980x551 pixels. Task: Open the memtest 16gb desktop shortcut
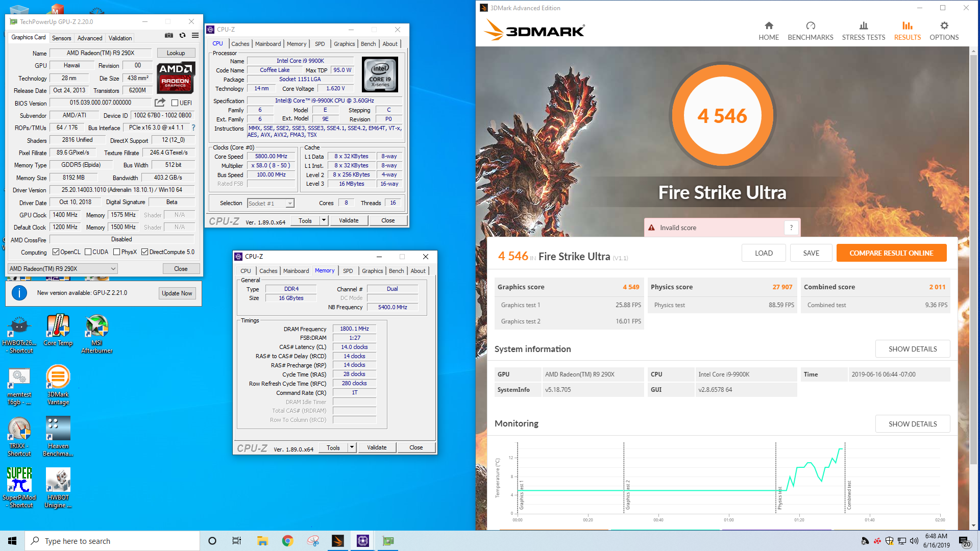coord(19,386)
